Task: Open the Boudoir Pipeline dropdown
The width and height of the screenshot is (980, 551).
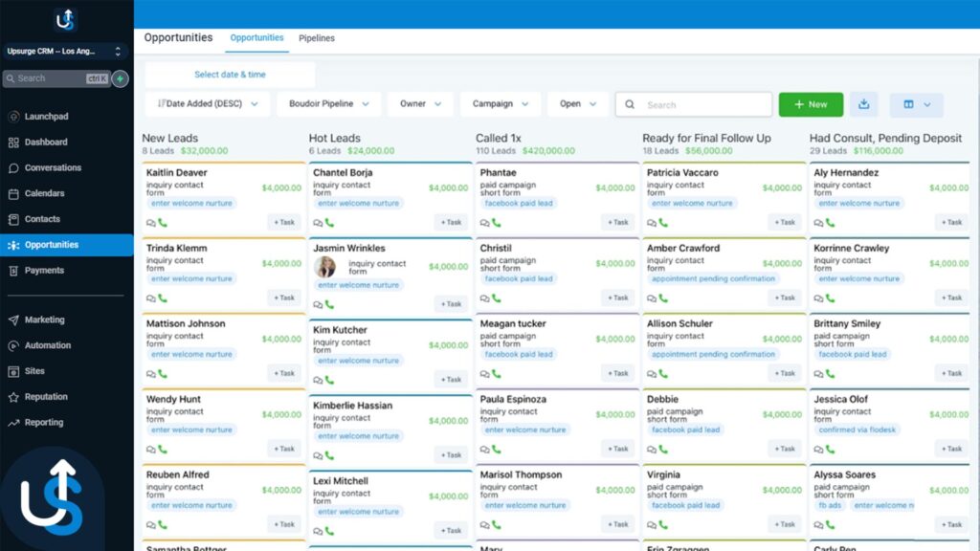Action: 329,103
